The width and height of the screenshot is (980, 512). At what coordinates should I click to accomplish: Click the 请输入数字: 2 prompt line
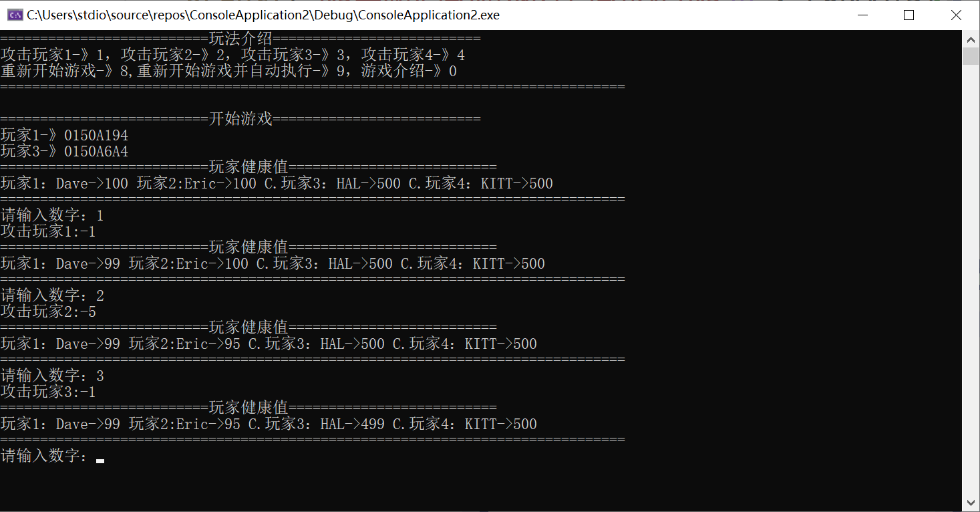tap(52, 295)
